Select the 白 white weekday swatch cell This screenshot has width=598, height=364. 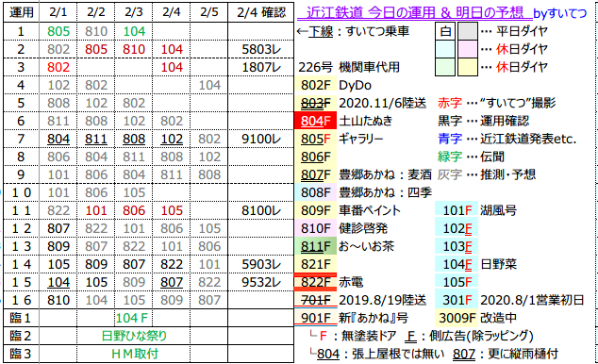[x=445, y=31]
